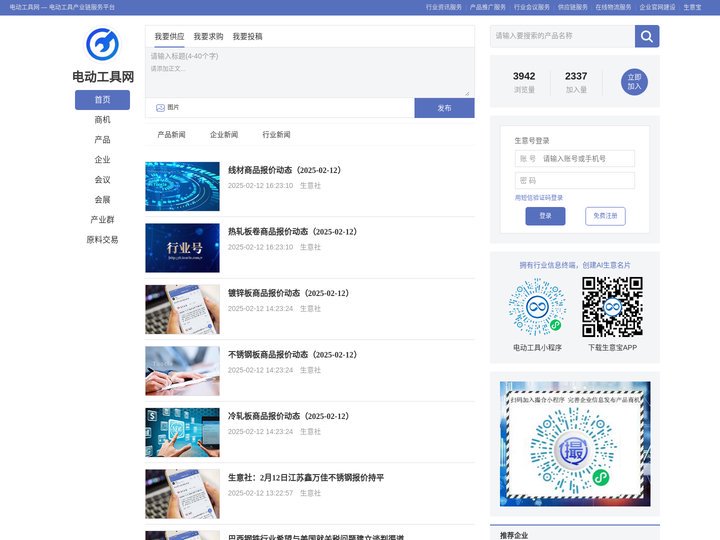Open 行业资讯服务 in the top bar

(444, 7)
